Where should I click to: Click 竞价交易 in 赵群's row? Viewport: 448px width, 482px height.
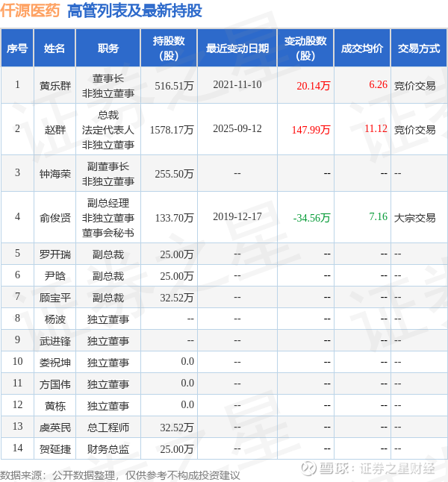click(x=414, y=130)
